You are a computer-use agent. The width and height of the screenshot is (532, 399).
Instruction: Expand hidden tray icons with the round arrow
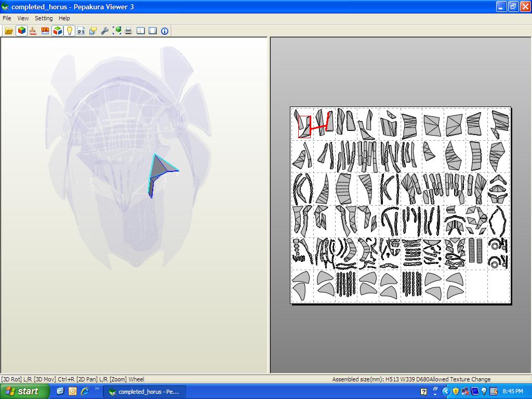(446, 392)
